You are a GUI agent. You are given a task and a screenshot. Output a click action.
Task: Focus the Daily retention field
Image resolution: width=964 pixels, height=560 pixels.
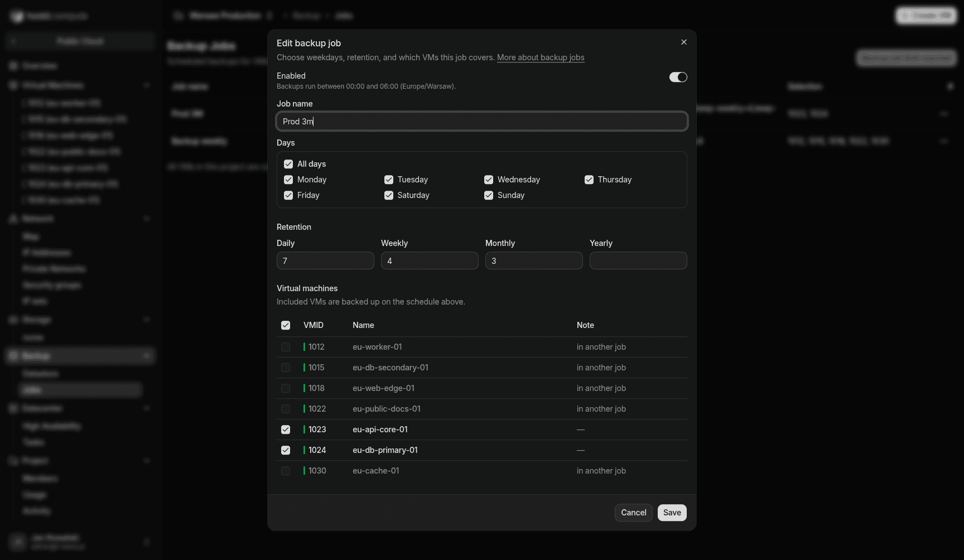pyautogui.click(x=325, y=260)
